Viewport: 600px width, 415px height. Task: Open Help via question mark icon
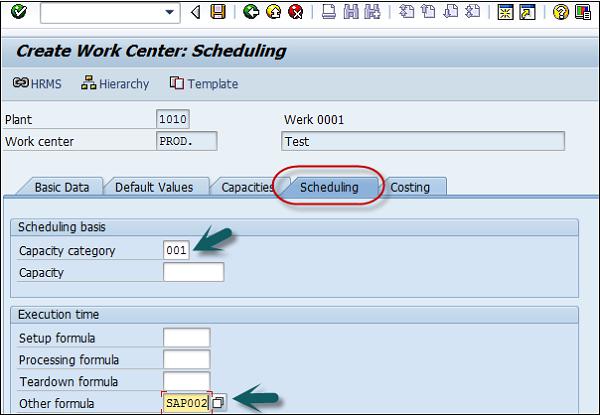coord(560,12)
